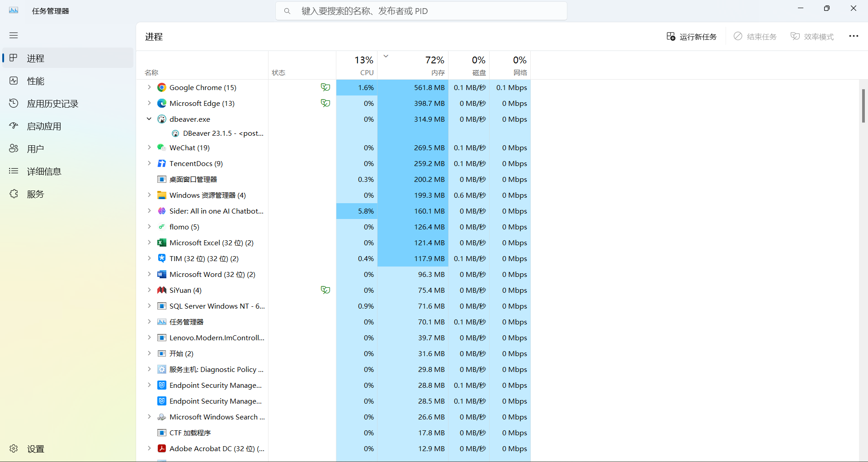Viewport: 868px width, 462px height.
Task: Click the Windows 资源管理器 folder icon
Action: click(162, 195)
